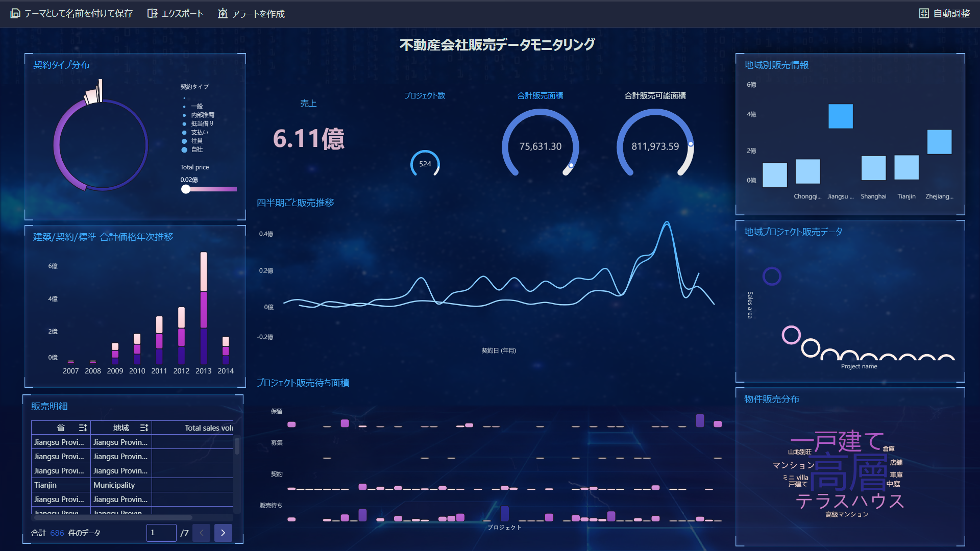Sort the 地域 column with its sort icon
This screenshot has height=551, width=980.
(x=144, y=428)
